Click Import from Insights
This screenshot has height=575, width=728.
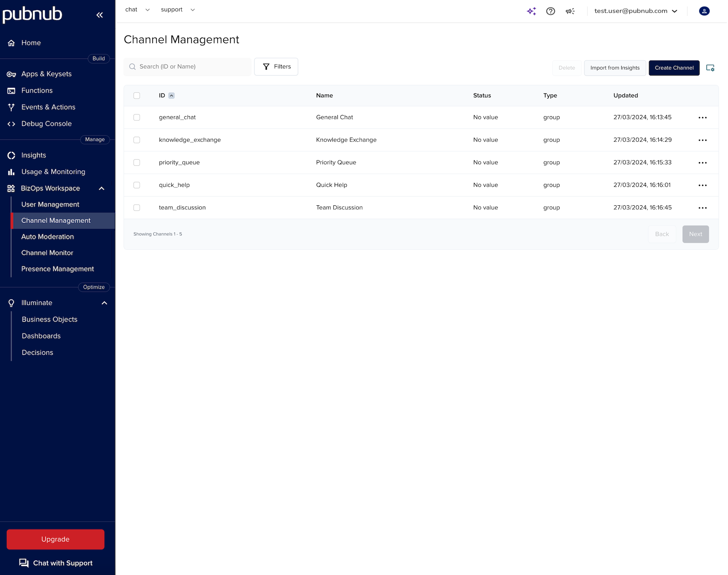click(x=615, y=68)
